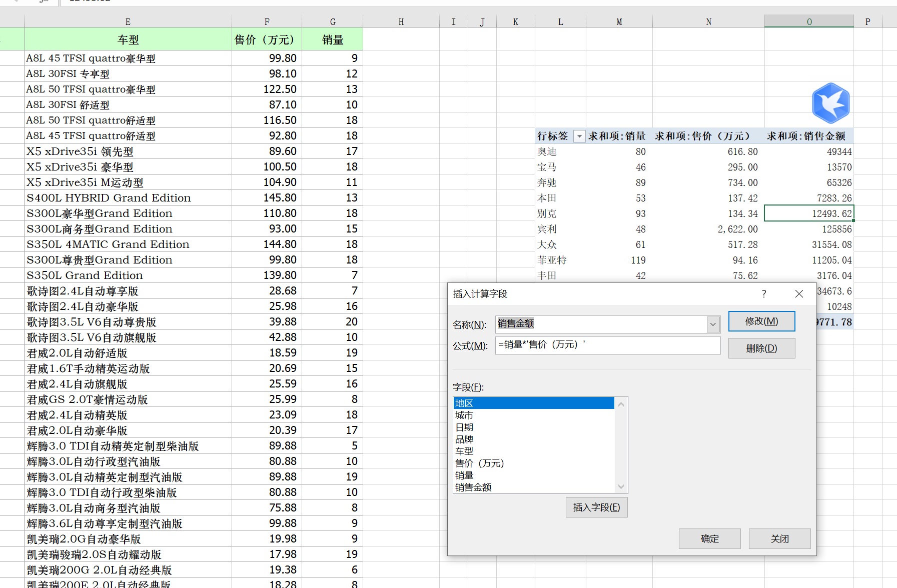The width and height of the screenshot is (897, 588).
Task: Select 车型 in the field list
Action: click(x=534, y=451)
